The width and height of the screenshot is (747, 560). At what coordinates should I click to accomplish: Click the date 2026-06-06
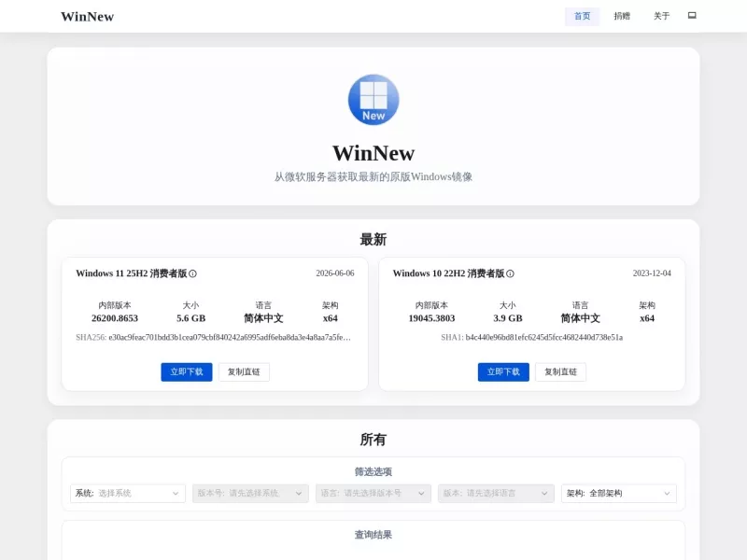(335, 273)
